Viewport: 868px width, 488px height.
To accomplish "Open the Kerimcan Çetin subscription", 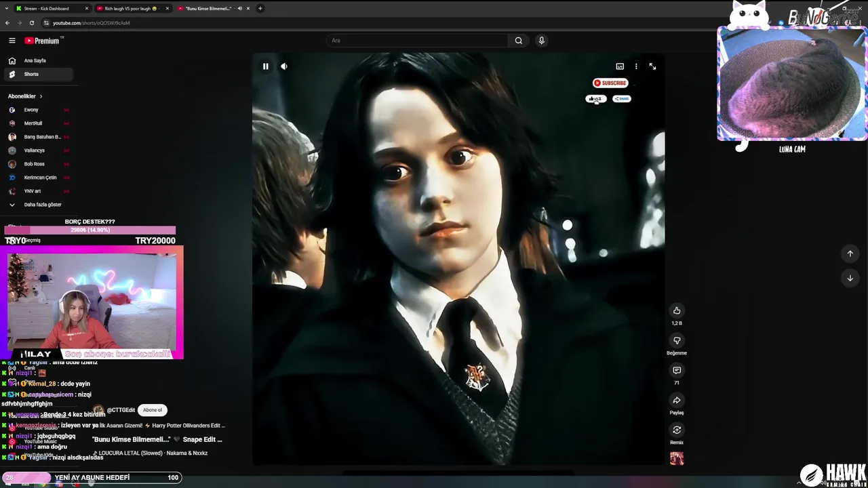I will pos(39,178).
